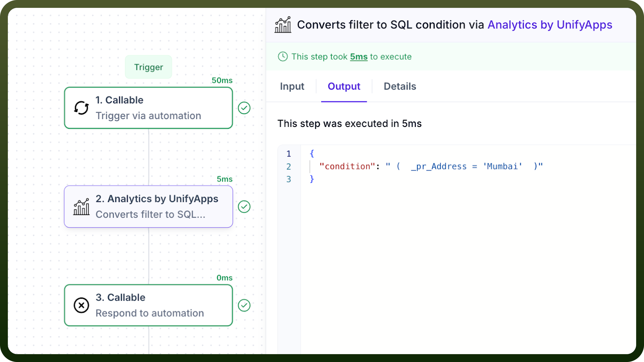The height and width of the screenshot is (362, 644).
Task: Click the 5ms duration label above step 2
Action: click(x=224, y=179)
